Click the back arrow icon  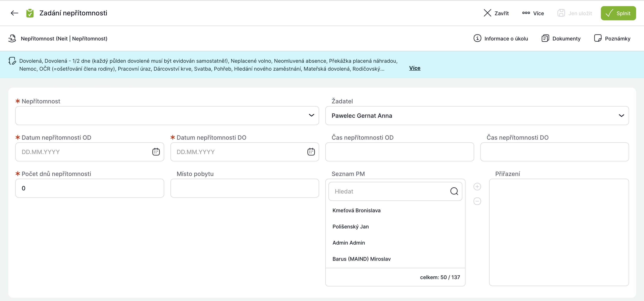15,13
